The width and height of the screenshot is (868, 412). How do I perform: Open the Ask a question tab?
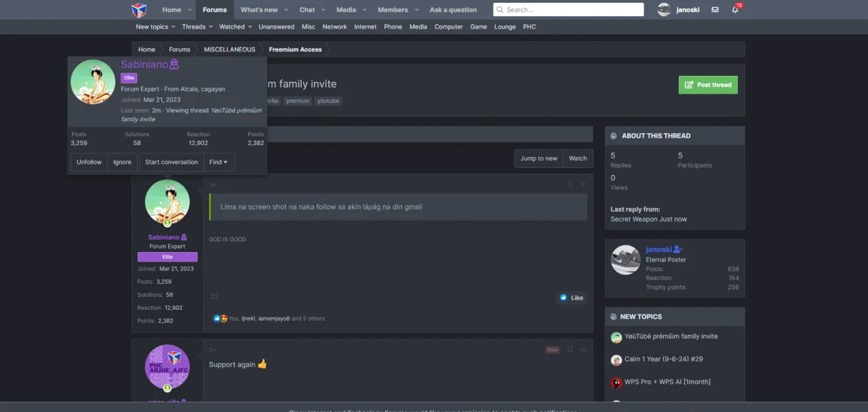(x=453, y=10)
